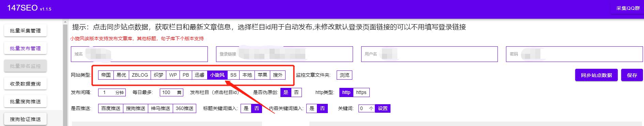Screen dimensions: 644x126
Task: Select 易优 website type
Action: 121,75
